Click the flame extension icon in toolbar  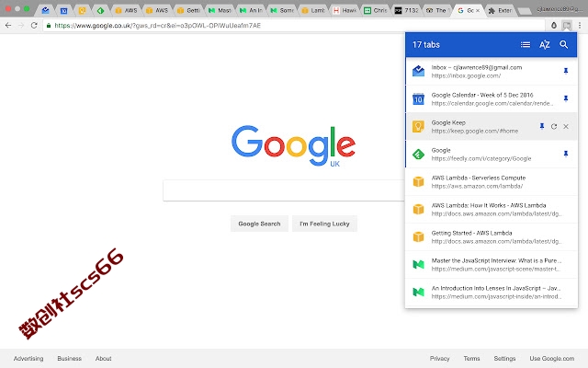(554, 25)
